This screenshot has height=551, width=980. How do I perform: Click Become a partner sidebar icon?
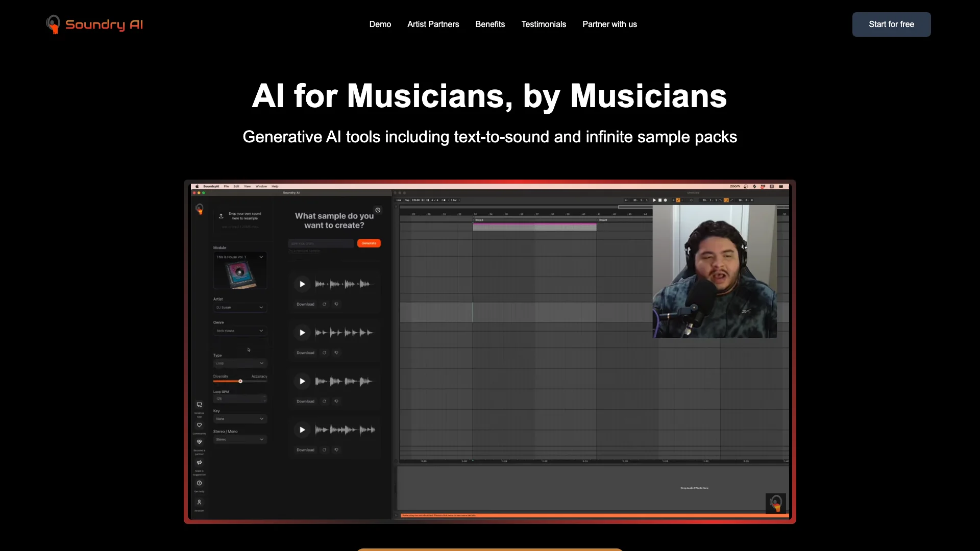tap(200, 442)
